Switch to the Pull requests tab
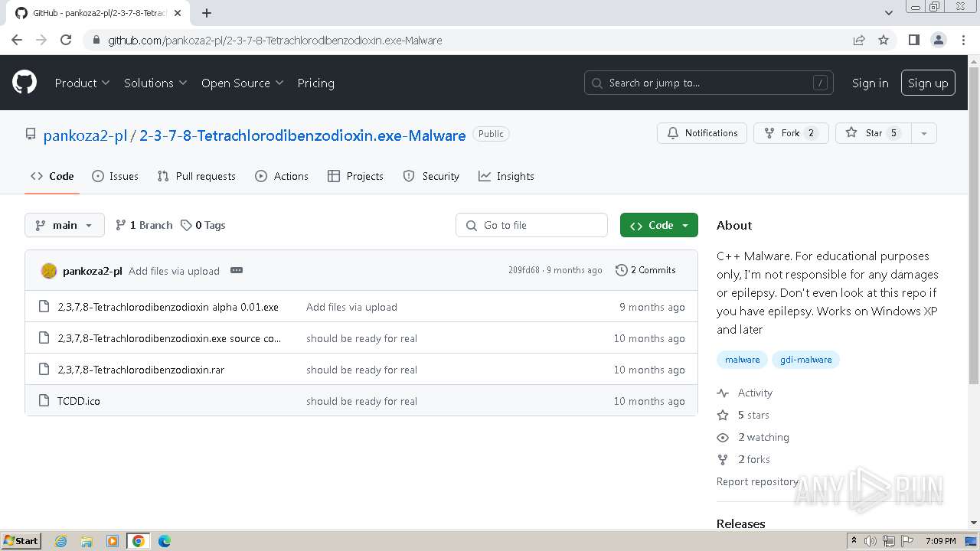Image resolution: width=980 pixels, height=551 pixels. [x=196, y=176]
